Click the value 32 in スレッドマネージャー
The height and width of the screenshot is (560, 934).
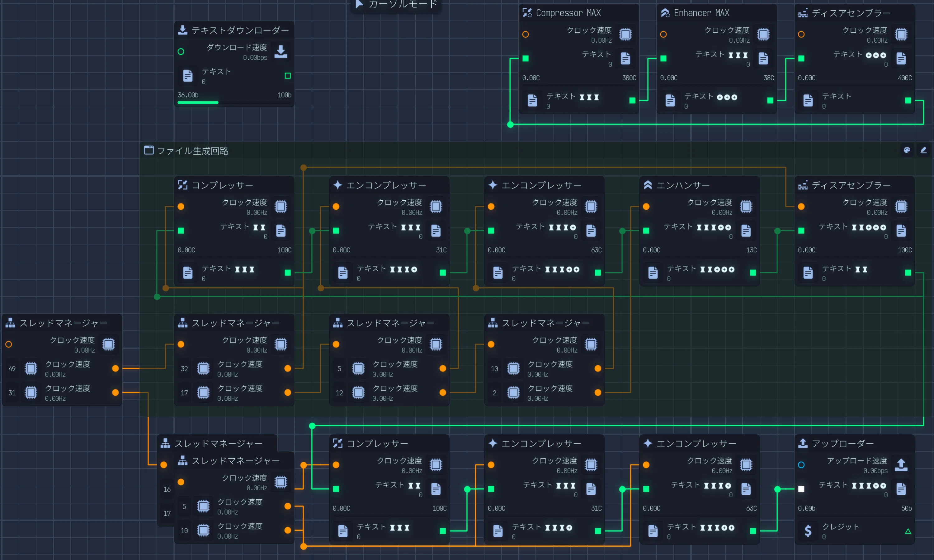pos(184,369)
